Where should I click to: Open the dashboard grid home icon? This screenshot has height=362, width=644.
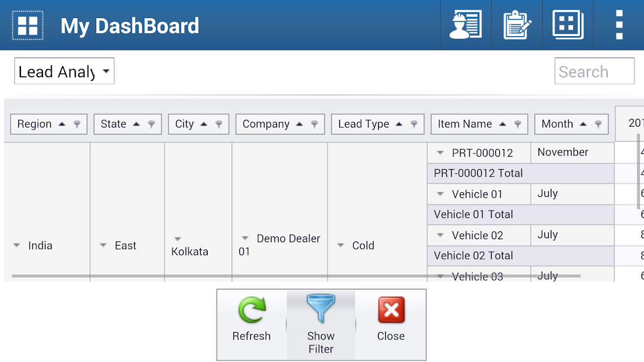(28, 25)
